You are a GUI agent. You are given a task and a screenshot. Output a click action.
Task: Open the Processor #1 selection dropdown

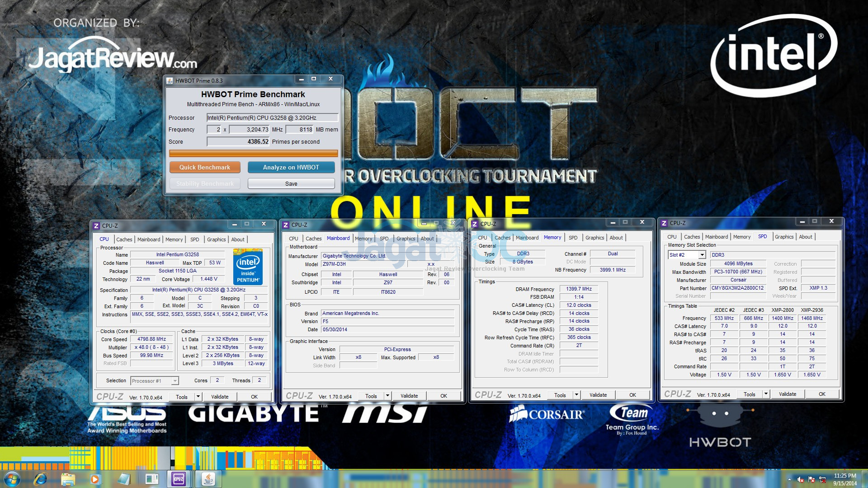point(175,381)
